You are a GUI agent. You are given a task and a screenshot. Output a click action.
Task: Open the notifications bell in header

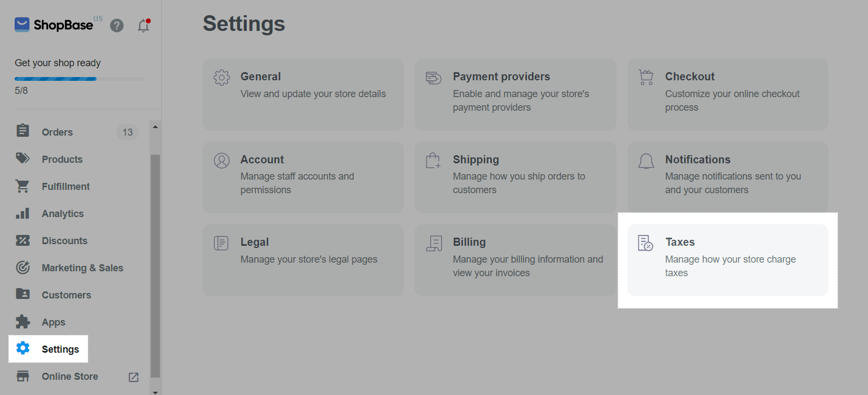[143, 26]
